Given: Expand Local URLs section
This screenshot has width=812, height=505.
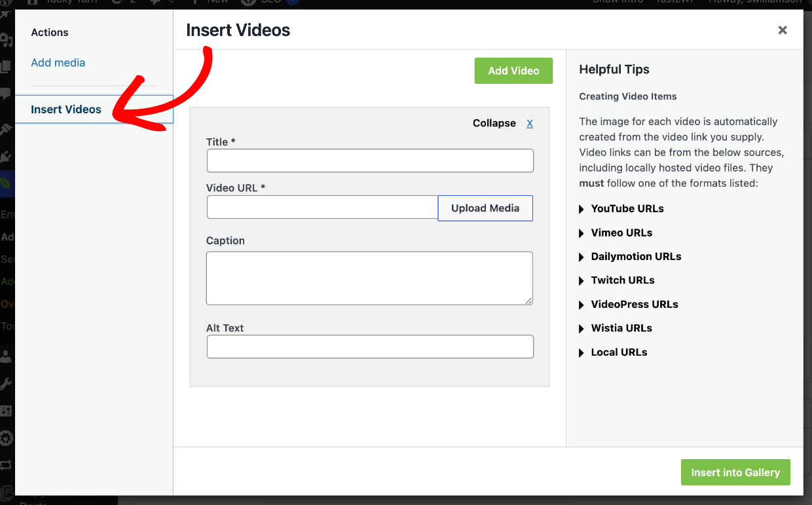Looking at the screenshot, I should [x=613, y=352].
